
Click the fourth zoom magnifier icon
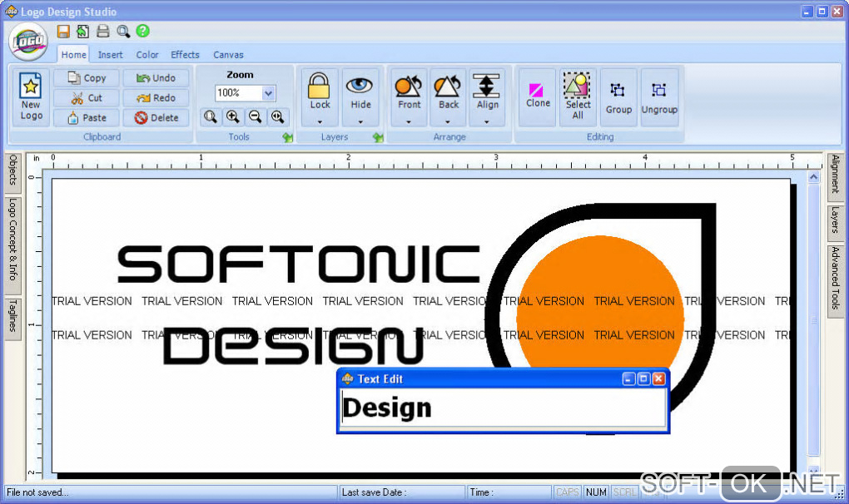[278, 116]
